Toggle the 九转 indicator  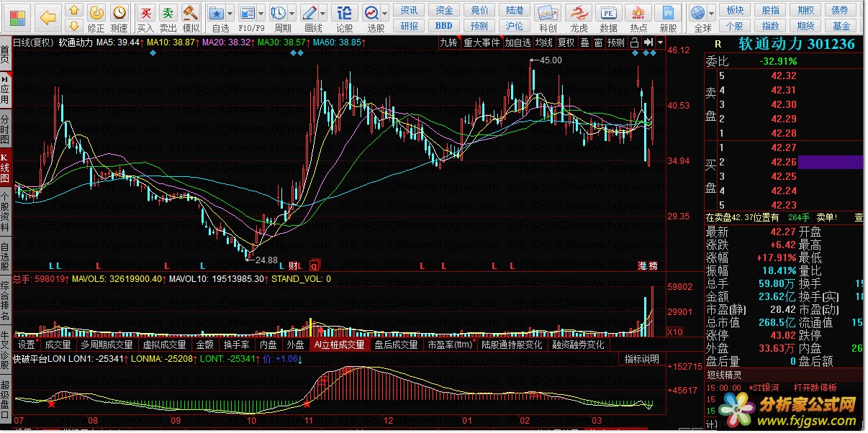coord(448,42)
